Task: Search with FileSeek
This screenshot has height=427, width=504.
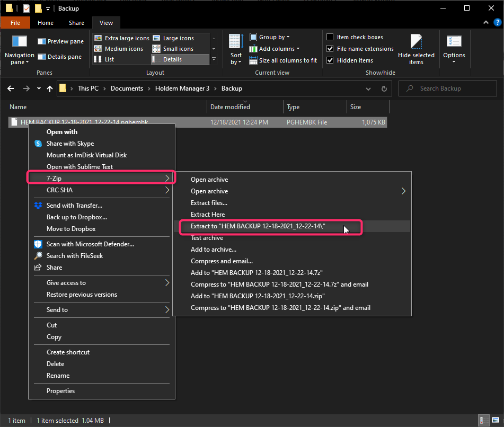Action: point(102,256)
